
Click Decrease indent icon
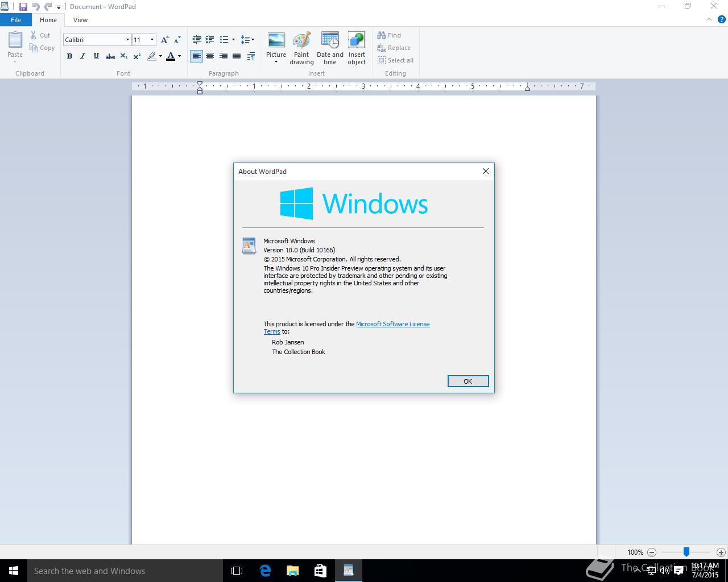pyautogui.click(x=197, y=40)
